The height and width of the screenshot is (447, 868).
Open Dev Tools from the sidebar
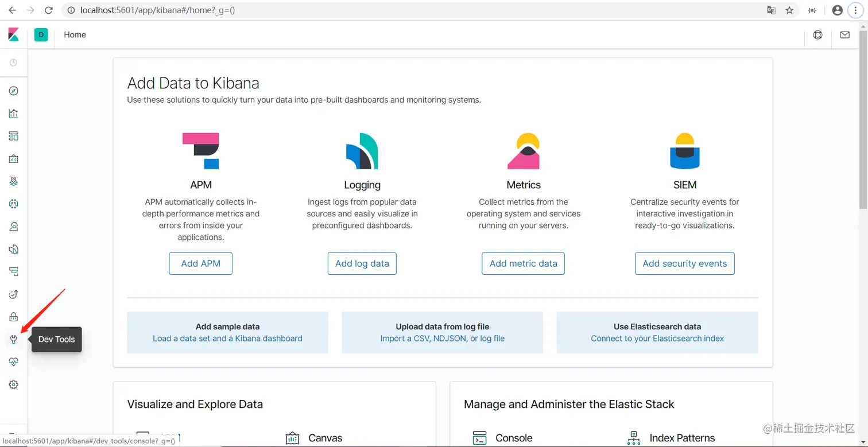click(14, 339)
